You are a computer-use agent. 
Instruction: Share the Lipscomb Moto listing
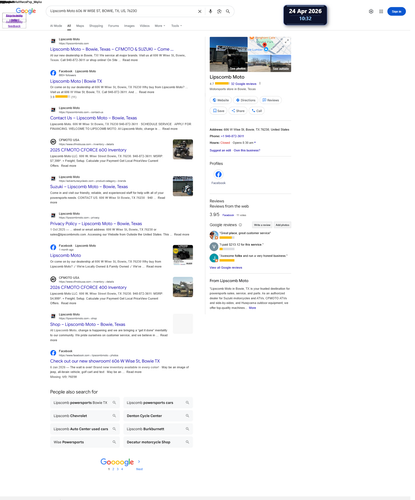(238, 111)
